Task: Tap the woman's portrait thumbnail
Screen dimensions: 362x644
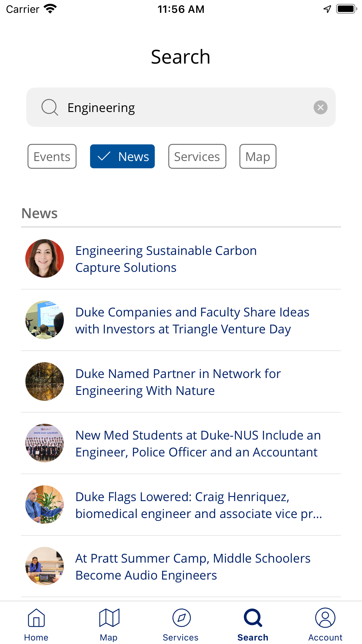Action: [x=45, y=258]
